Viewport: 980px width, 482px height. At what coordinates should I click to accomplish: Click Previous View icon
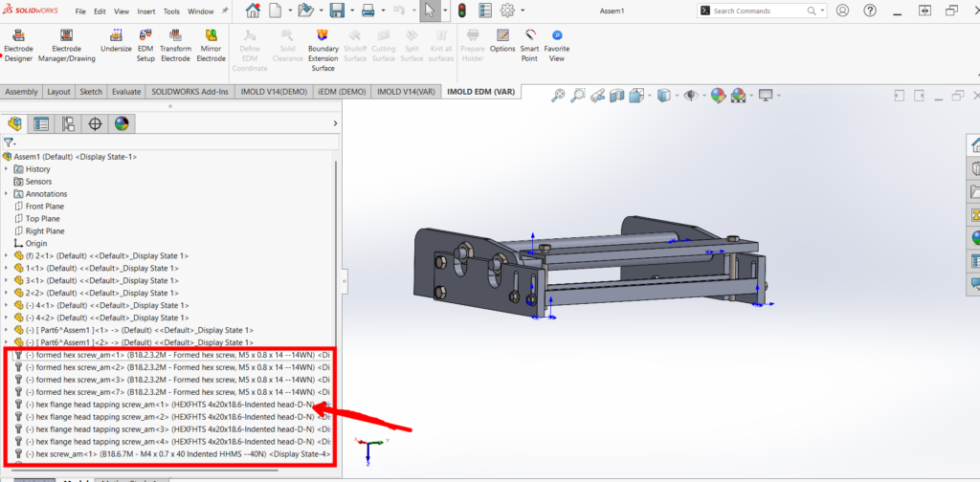598,95
